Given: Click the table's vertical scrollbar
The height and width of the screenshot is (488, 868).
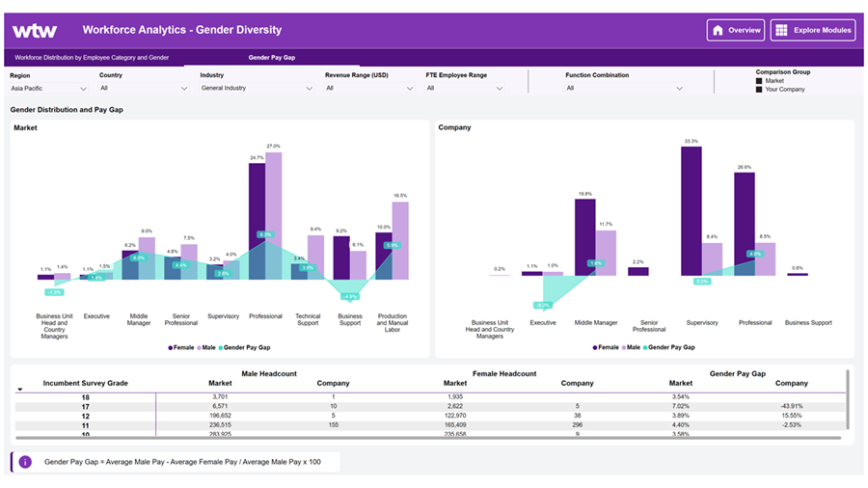Looking at the screenshot, I should tap(848, 400).
